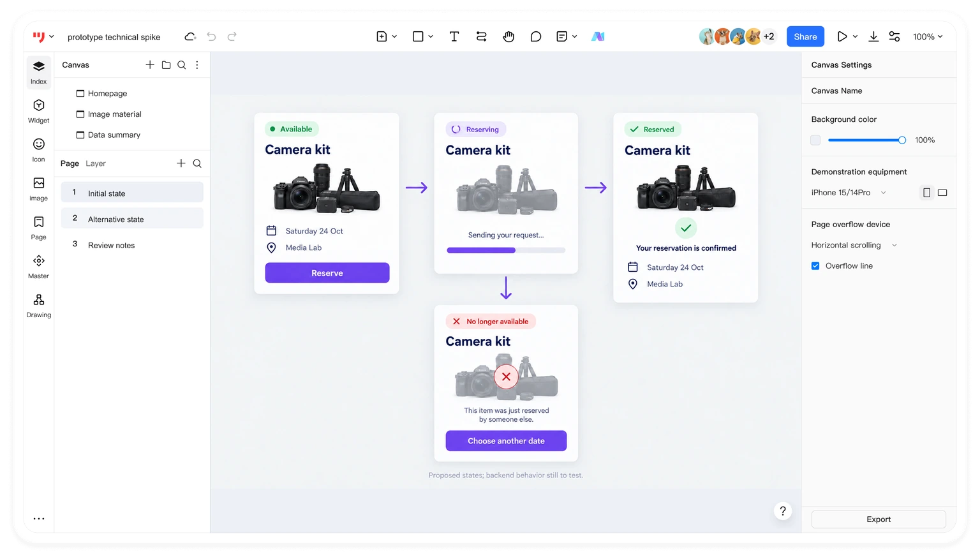This screenshot has width=980, height=559.
Task: Click the cloud sync status icon
Action: click(x=190, y=36)
